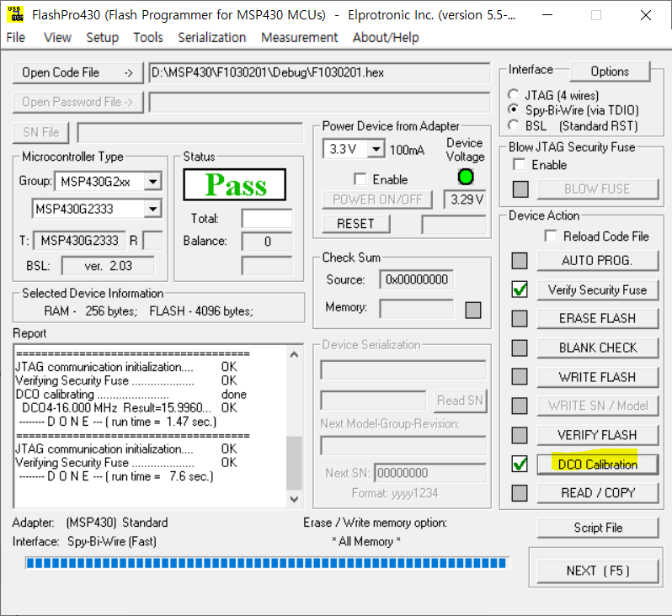
Task: Click status box beside BLOW FUSE
Action: click(520, 189)
